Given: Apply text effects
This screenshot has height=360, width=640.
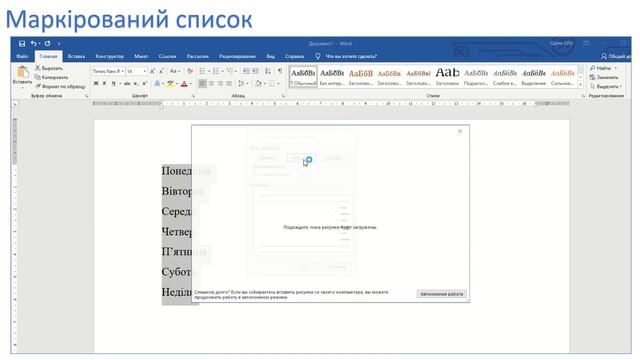Looking at the screenshot, I should (157, 84).
